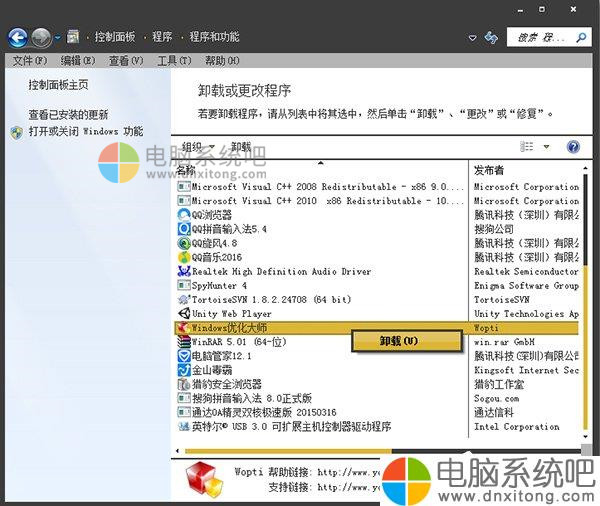Click the Wopti details pane icon
600x506 pixels.
pyautogui.click(x=204, y=478)
